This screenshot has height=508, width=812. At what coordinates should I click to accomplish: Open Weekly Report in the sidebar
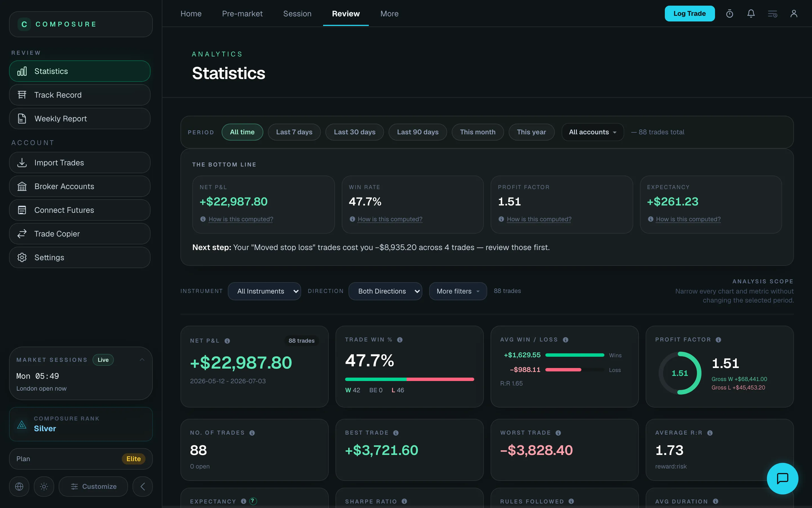[x=80, y=119]
